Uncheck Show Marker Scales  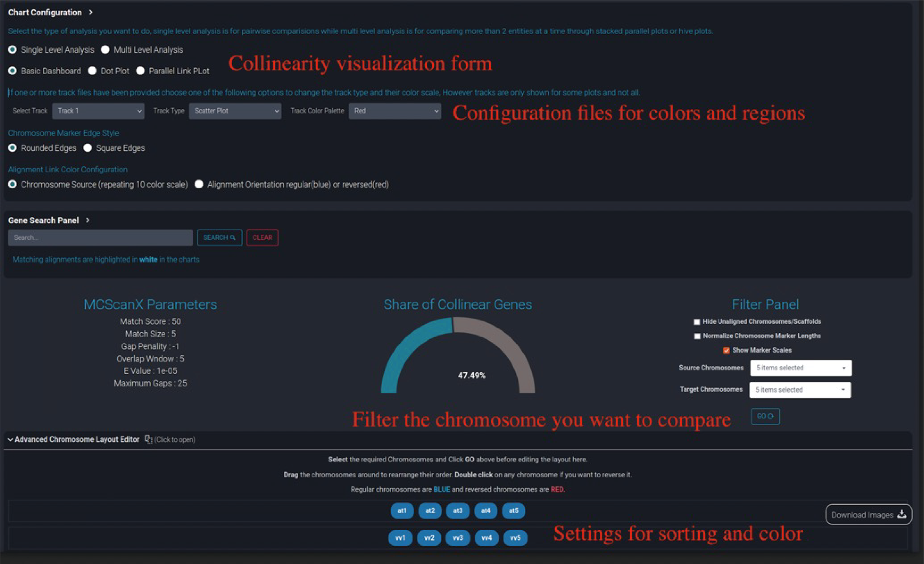(726, 350)
